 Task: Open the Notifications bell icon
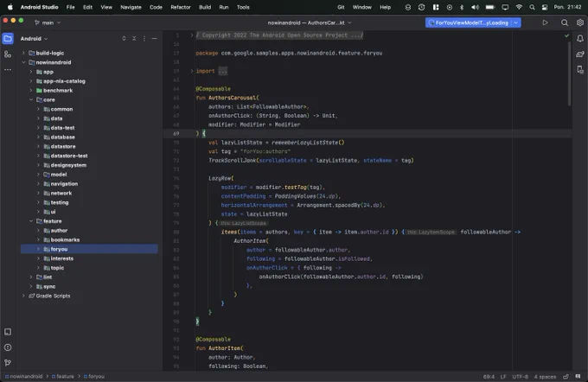click(x=580, y=39)
